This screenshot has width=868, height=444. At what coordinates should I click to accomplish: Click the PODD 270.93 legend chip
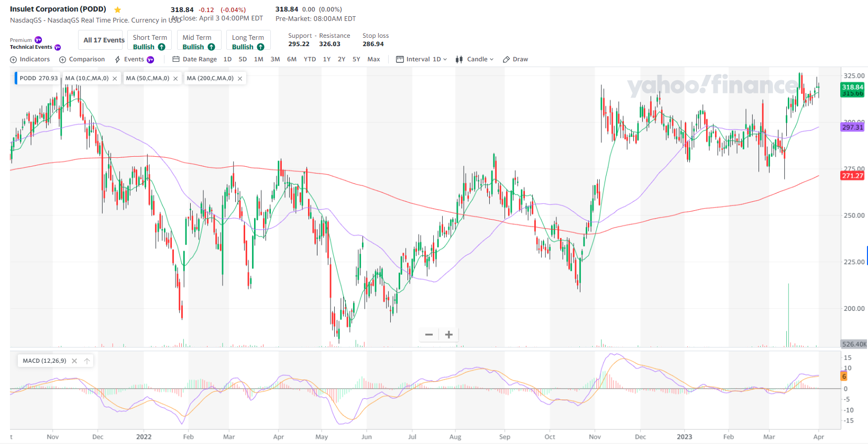point(38,78)
